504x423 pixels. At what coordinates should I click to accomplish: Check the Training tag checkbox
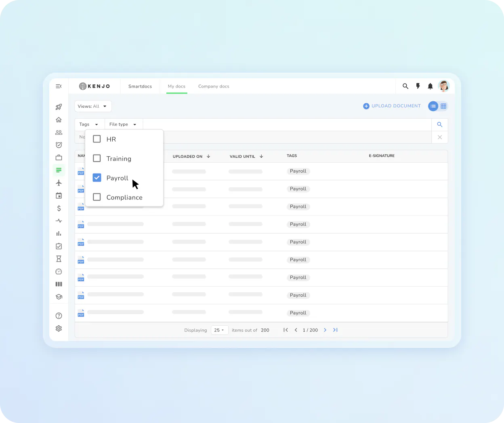97,158
